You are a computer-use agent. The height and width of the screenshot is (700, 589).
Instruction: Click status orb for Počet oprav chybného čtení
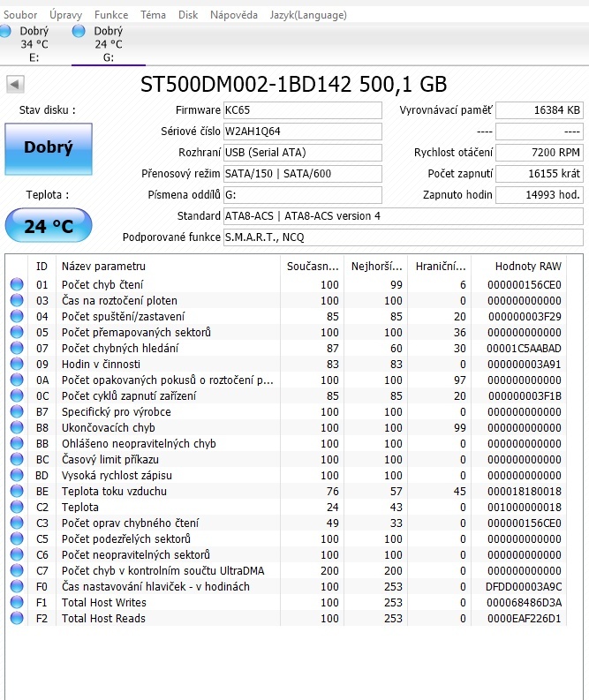(x=17, y=523)
